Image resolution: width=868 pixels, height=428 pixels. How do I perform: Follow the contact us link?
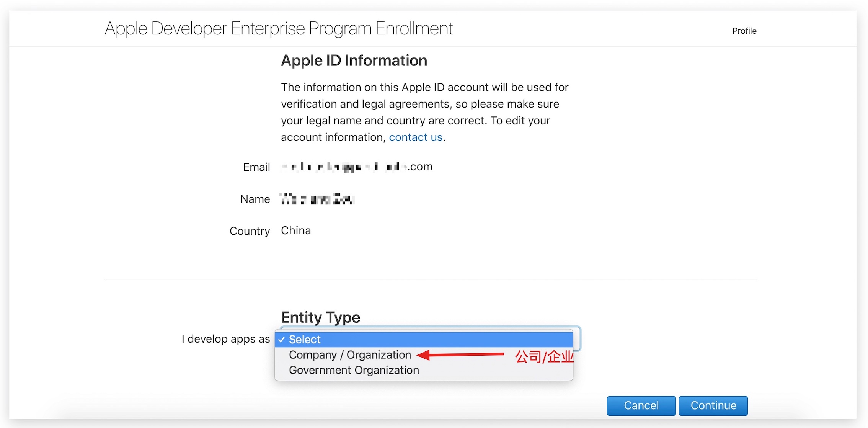(x=416, y=137)
